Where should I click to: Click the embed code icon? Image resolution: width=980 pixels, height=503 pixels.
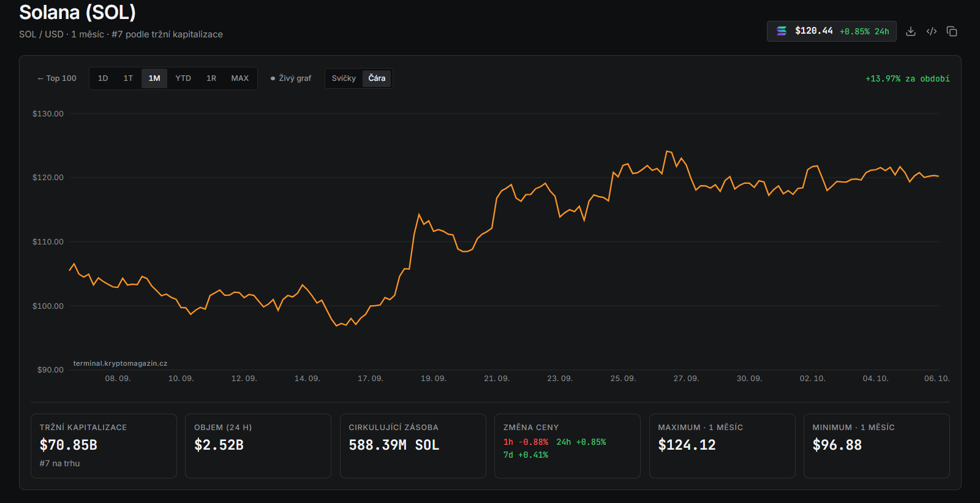(x=932, y=31)
